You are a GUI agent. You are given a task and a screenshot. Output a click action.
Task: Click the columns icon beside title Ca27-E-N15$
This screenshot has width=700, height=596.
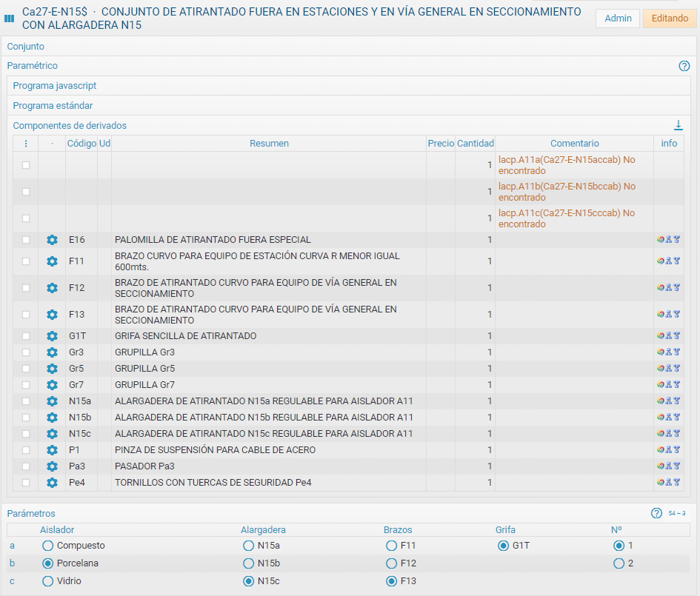(x=10, y=19)
